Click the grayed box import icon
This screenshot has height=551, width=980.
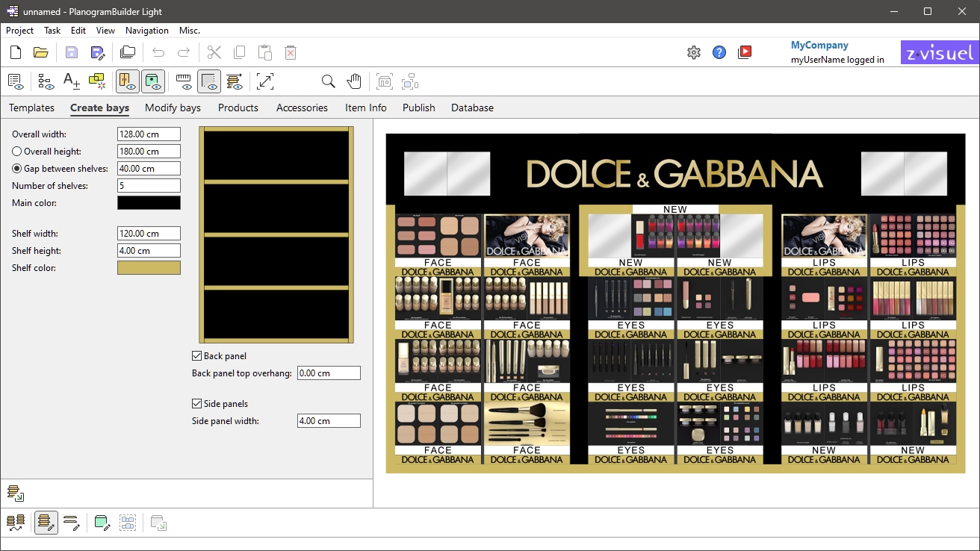158,523
